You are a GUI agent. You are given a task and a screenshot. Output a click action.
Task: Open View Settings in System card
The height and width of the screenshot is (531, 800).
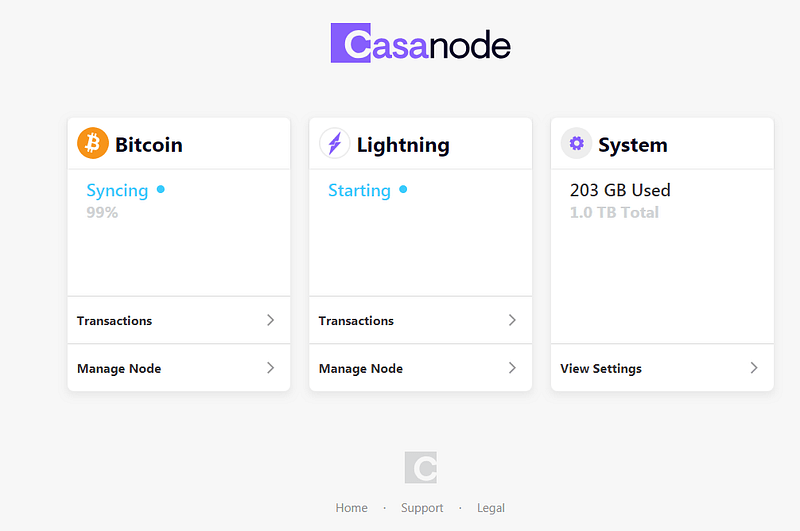click(x=662, y=368)
